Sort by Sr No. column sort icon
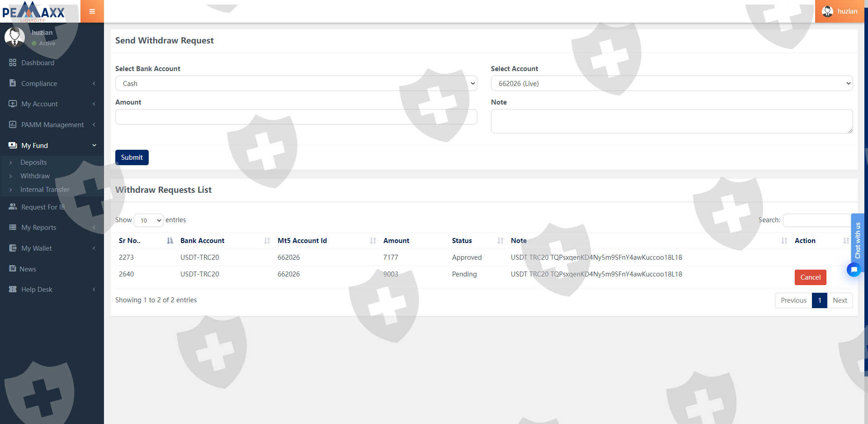This screenshot has height=424, width=868. click(170, 241)
